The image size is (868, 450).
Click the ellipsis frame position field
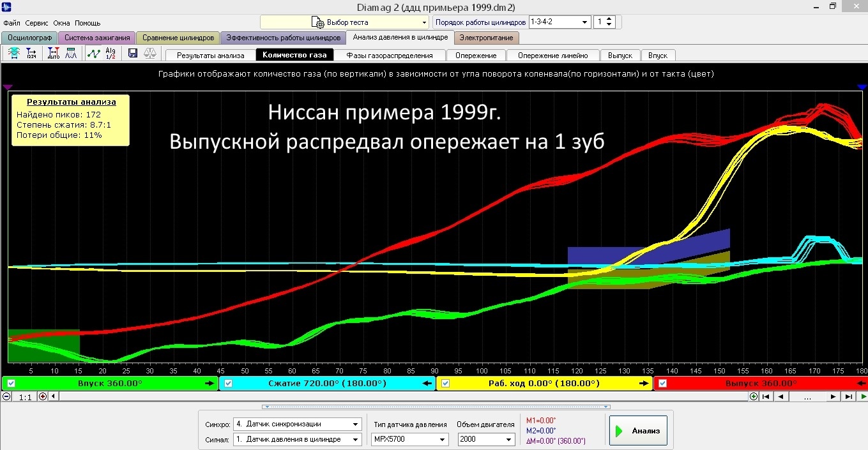(x=807, y=396)
